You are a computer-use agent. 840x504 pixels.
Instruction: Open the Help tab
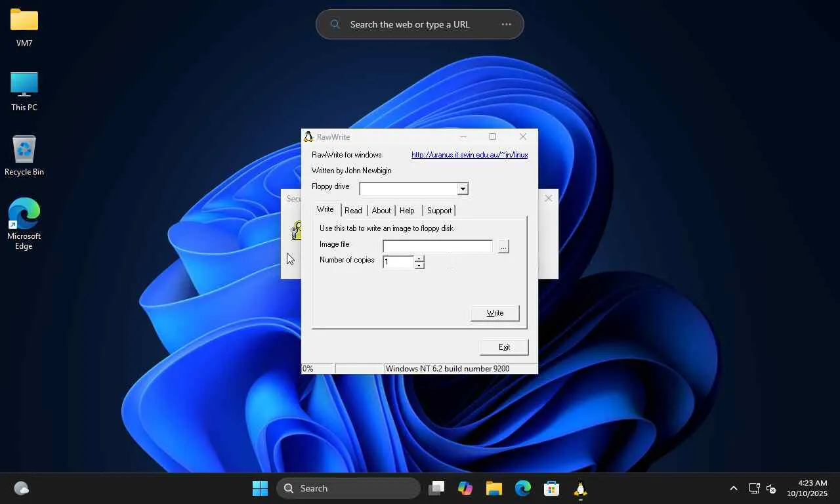coord(407,211)
